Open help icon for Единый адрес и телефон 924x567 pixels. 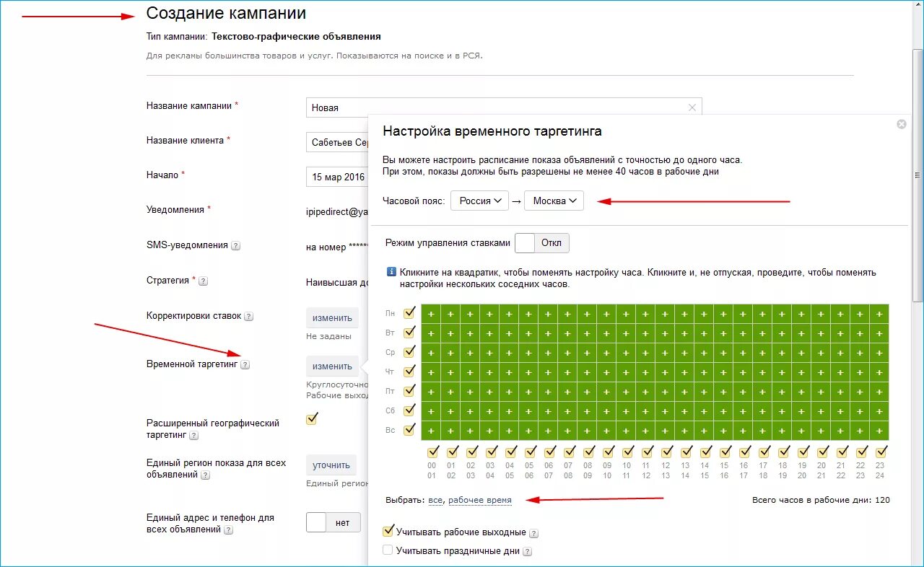click(x=228, y=529)
